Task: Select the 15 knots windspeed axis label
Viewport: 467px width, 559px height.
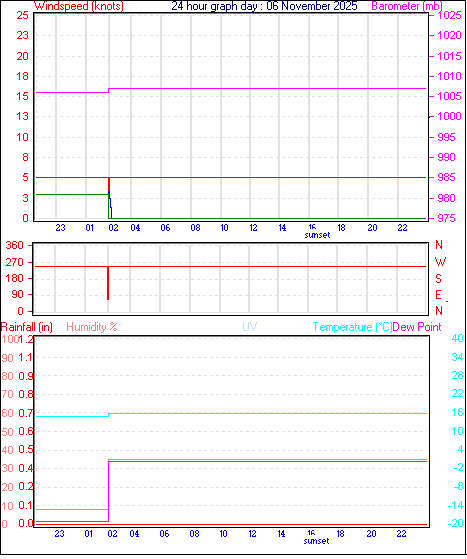Action: (22, 96)
